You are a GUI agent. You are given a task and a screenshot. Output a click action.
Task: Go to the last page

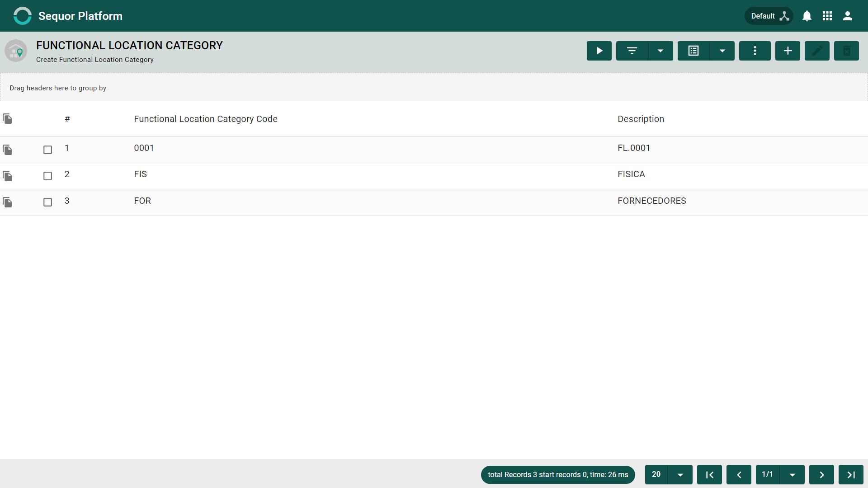[851, 474]
